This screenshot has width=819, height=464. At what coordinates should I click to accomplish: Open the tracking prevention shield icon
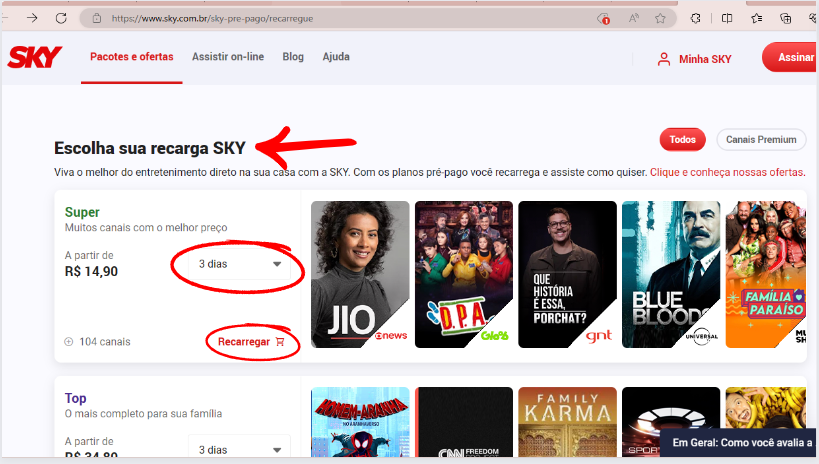(x=603, y=19)
